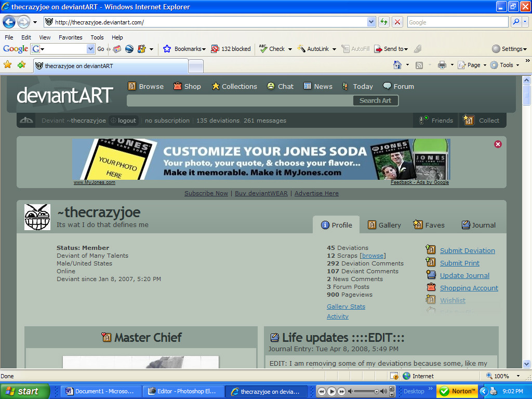This screenshot has width=532, height=399.
Task: Click the new blank tab button
Action: 196,66
